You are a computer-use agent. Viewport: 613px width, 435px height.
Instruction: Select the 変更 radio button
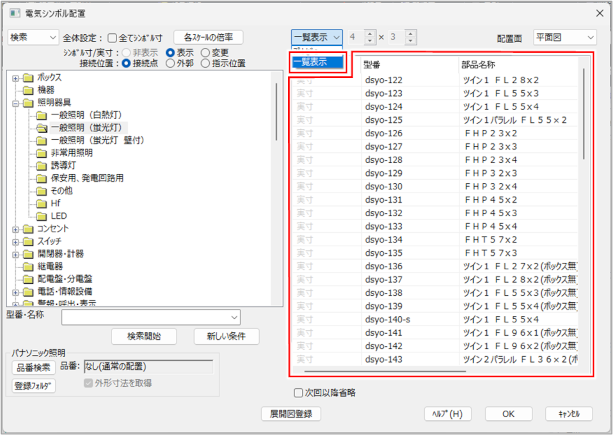(x=205, y=52)
